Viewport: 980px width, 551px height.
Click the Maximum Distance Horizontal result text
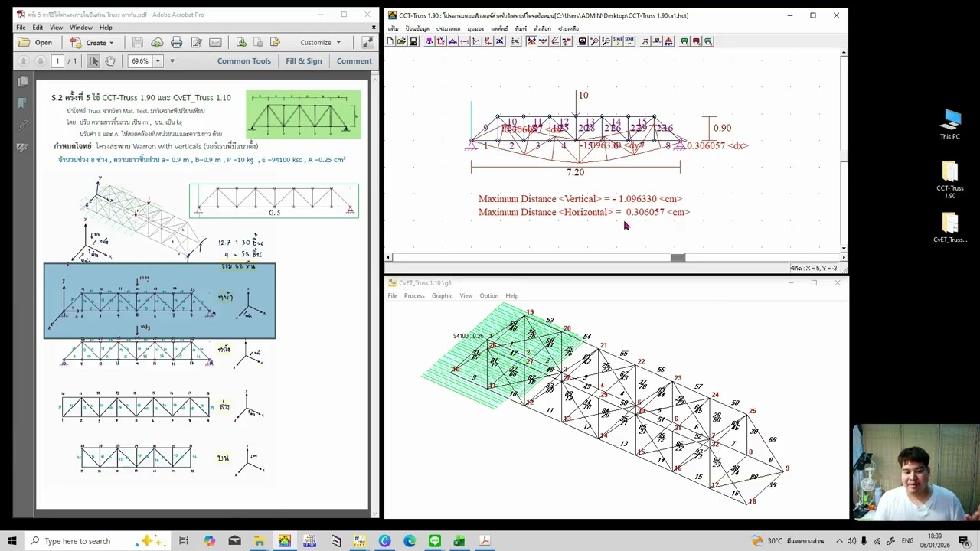click(x=584, y=213)
